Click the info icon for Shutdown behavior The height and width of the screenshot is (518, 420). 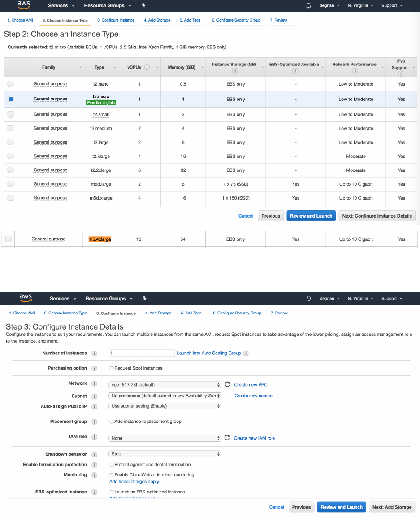tap(95, 454)
